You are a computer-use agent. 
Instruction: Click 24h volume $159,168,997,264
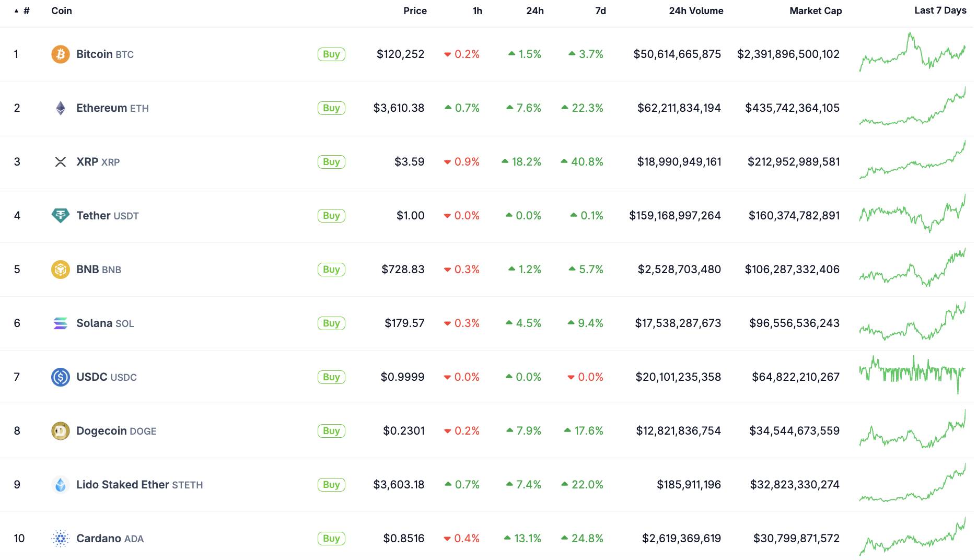point(675,216)
